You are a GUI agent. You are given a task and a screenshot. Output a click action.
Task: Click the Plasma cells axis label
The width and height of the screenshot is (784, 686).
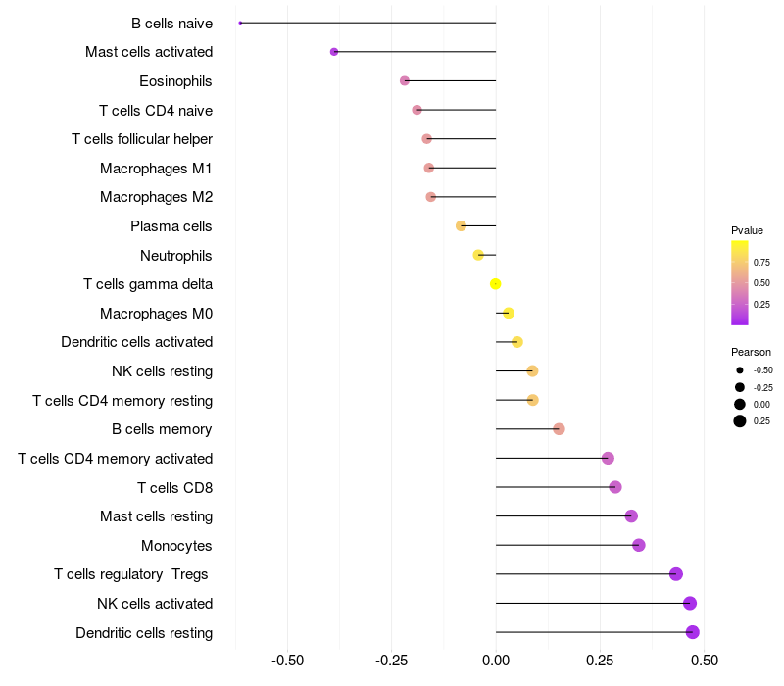[171, 226]
